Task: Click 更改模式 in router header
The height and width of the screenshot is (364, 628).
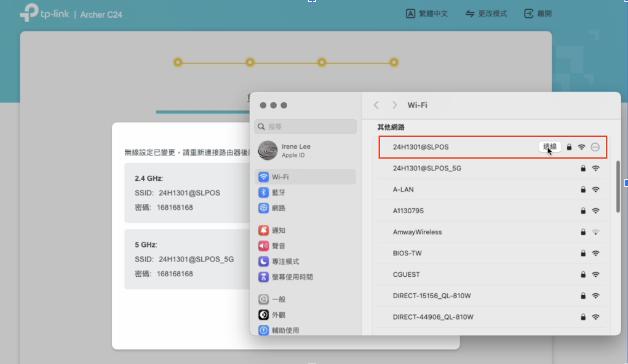Action: (486, 14)
